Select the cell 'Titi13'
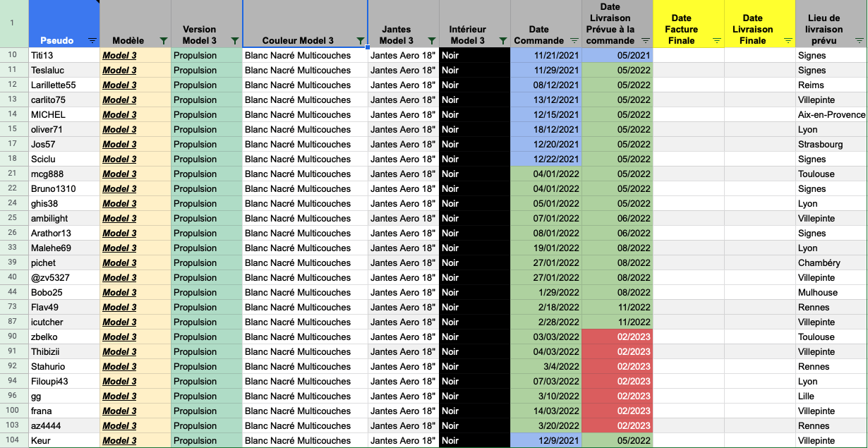Screen dimensions: 868x448 pyautogui.click(x=64, y=55)
